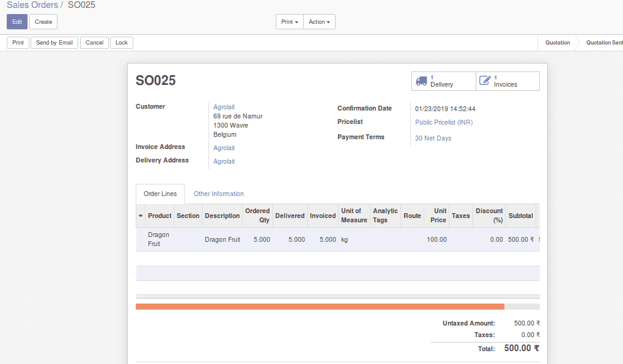This screenshot has height=364, width=623.
Task: Sort by the Product column header
Action: (x=160, y=216)
